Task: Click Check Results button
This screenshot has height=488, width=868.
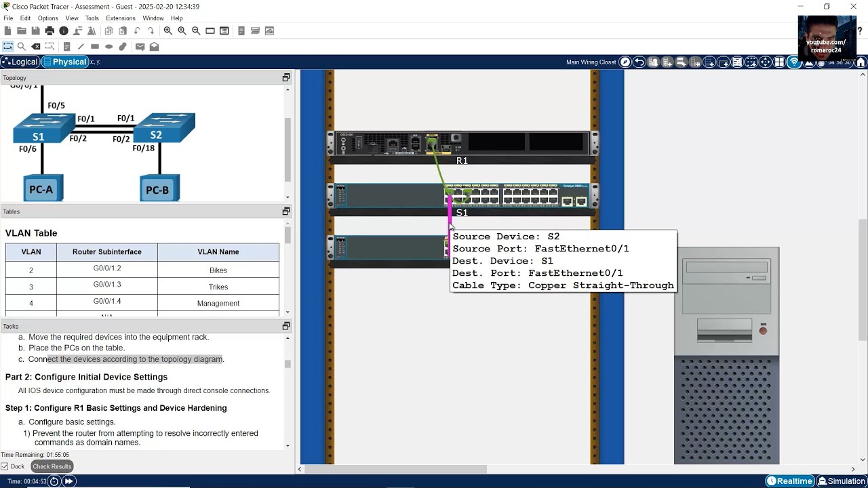Action: pos(52,466)
